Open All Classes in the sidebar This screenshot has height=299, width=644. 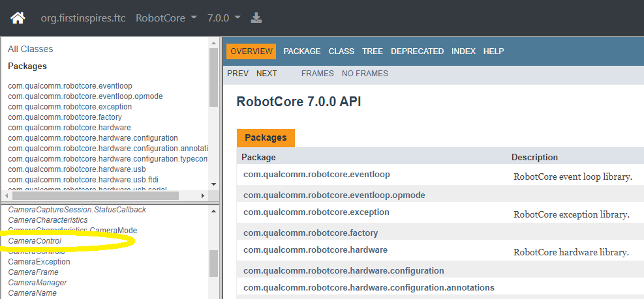point(31,49)
